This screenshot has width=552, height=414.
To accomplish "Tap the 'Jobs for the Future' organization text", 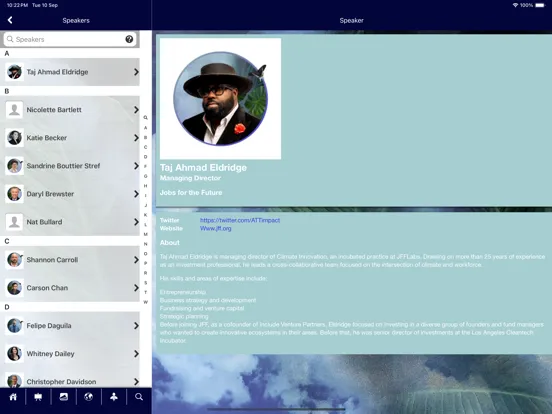I will click(x=191, y=193).
